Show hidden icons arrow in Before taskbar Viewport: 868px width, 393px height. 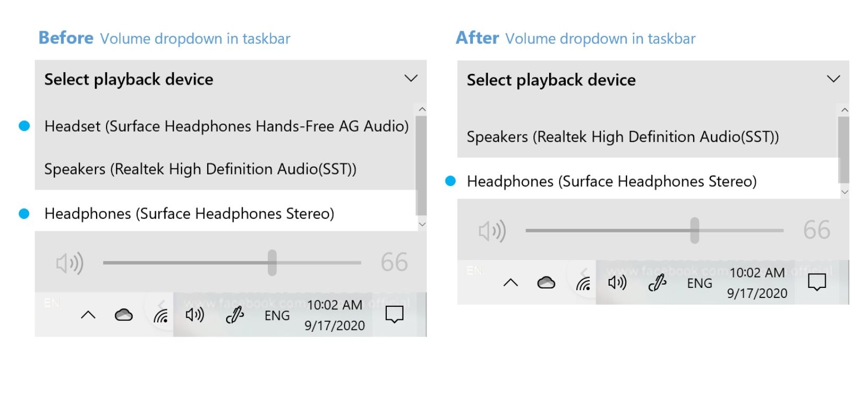(x=88, y=315)
